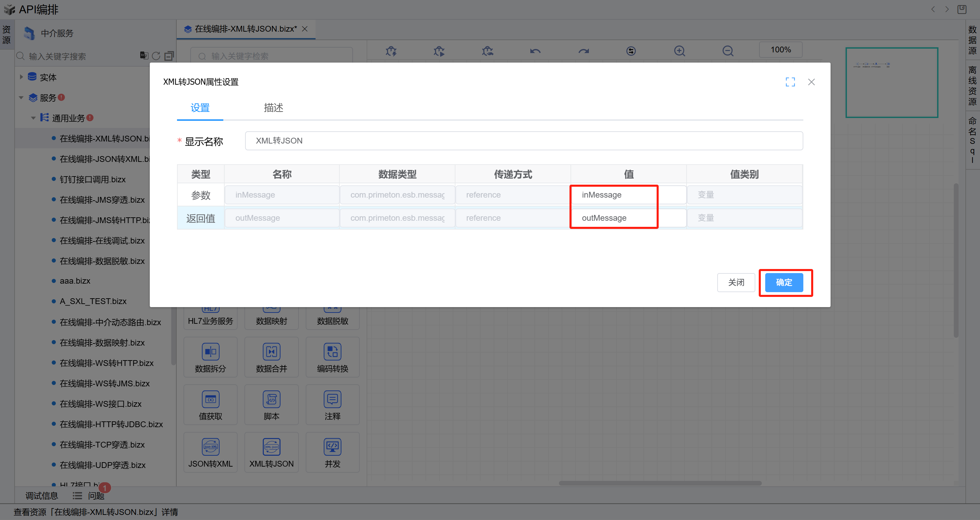Select the 数据拆分 component icon

coord(210,352)
